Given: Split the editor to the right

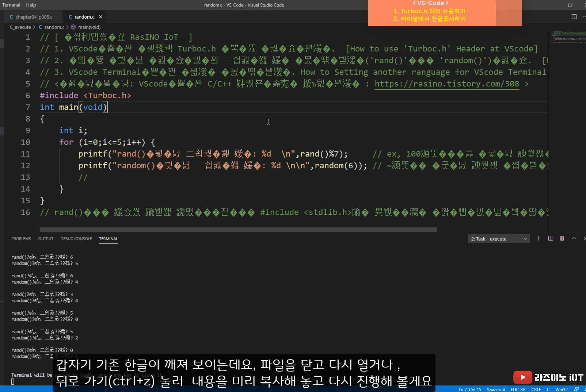Looking at the screenshot, I should (x=574, y=17).
